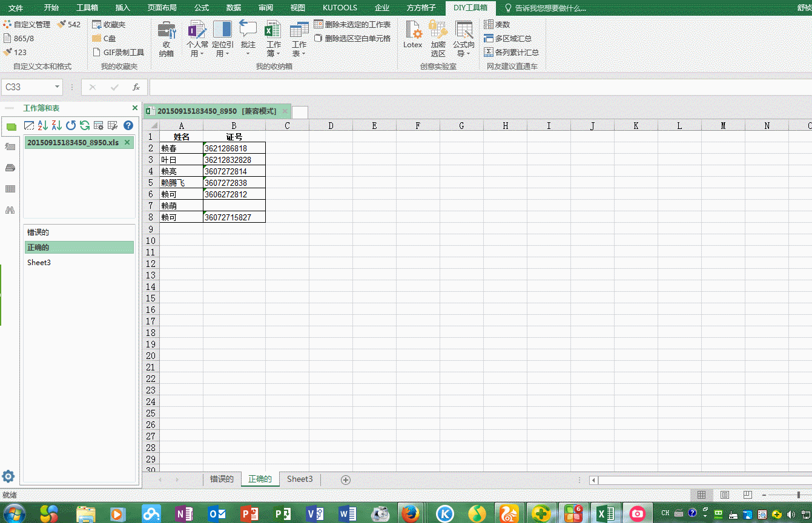The image size is (812, 523).
Task: Expand the Name Box dropdown arrow
Action: tap(58, 87)
